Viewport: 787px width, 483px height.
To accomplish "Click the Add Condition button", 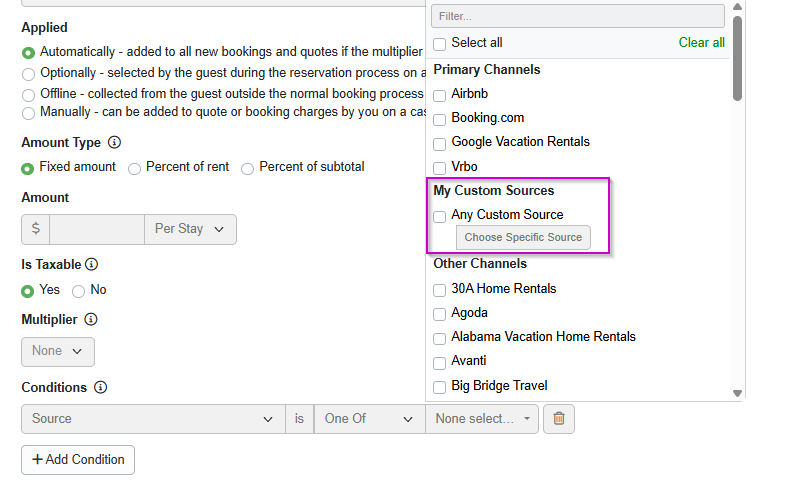I will [78, 460].
